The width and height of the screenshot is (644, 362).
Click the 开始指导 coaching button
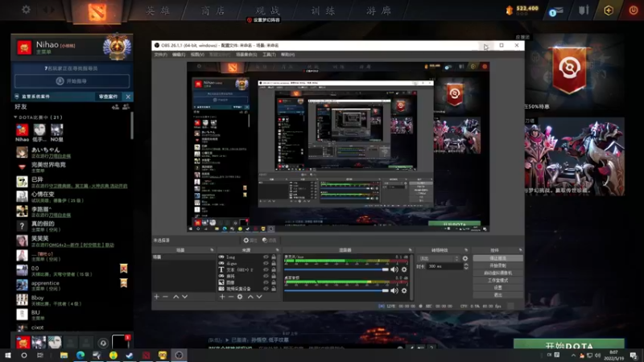pos(72,81)
